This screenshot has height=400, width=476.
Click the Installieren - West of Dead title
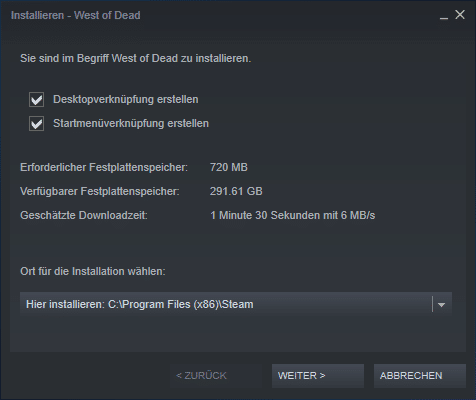pos(75,15)
